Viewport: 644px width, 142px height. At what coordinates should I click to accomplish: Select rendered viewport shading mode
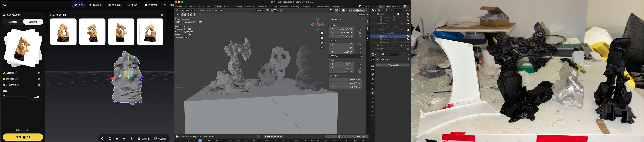pos(363,10)
